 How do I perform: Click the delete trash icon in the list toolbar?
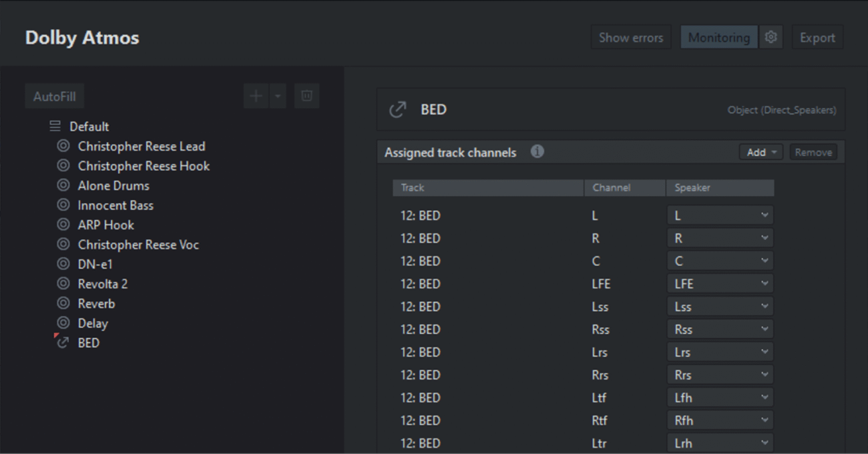point(306,96)
